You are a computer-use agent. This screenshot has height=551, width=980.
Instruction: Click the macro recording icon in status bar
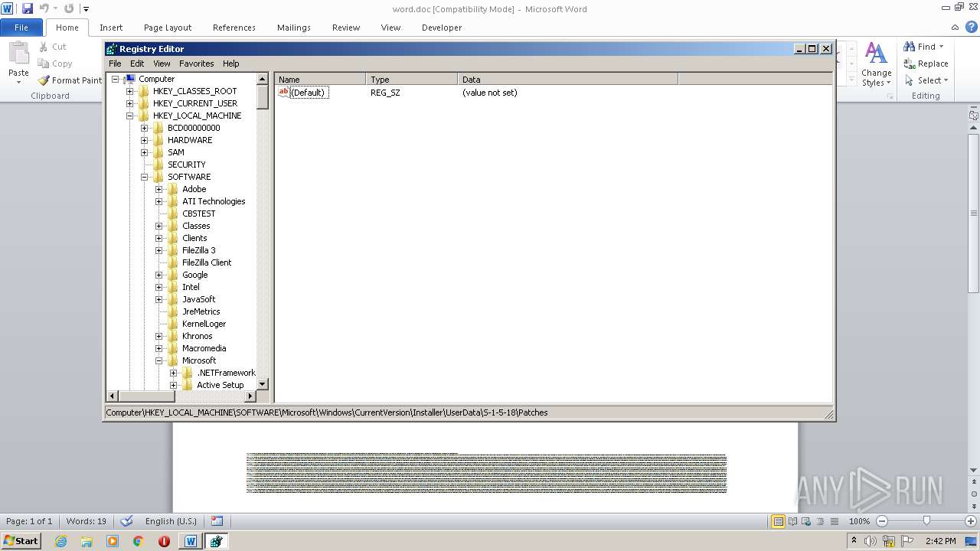click(217, 521)
